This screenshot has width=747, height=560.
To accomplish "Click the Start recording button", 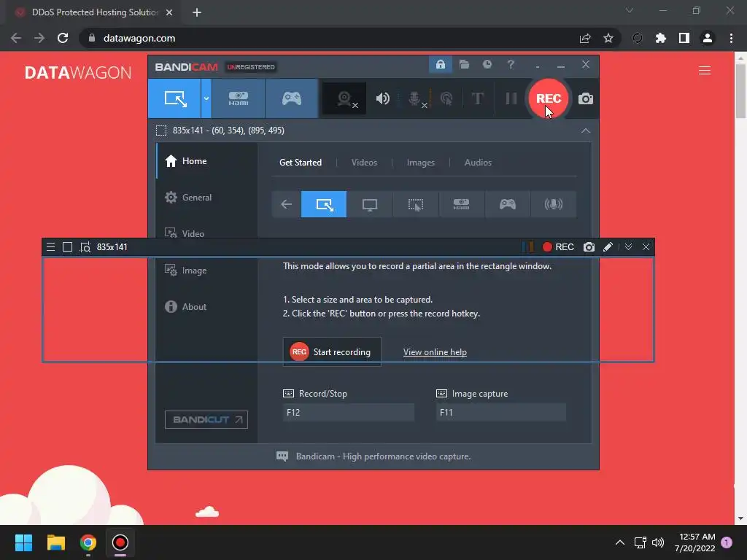I will pyautogui.click(x=332, y=352).
